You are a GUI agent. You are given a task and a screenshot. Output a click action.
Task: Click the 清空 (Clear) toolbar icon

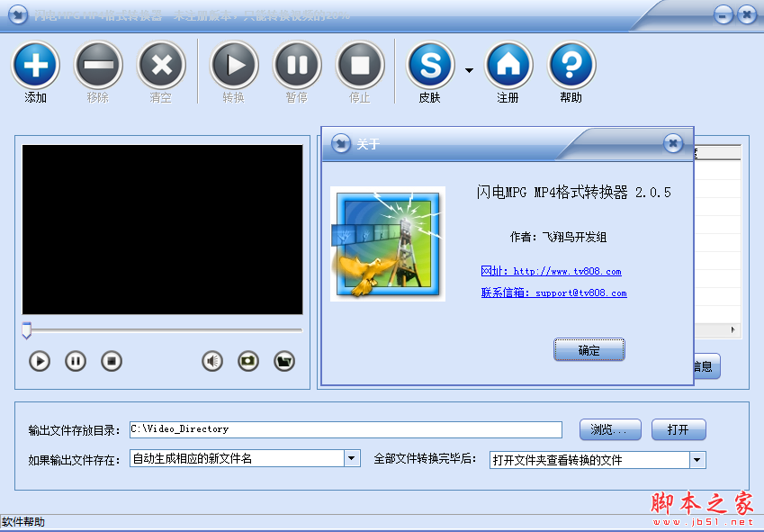point(161,65)
